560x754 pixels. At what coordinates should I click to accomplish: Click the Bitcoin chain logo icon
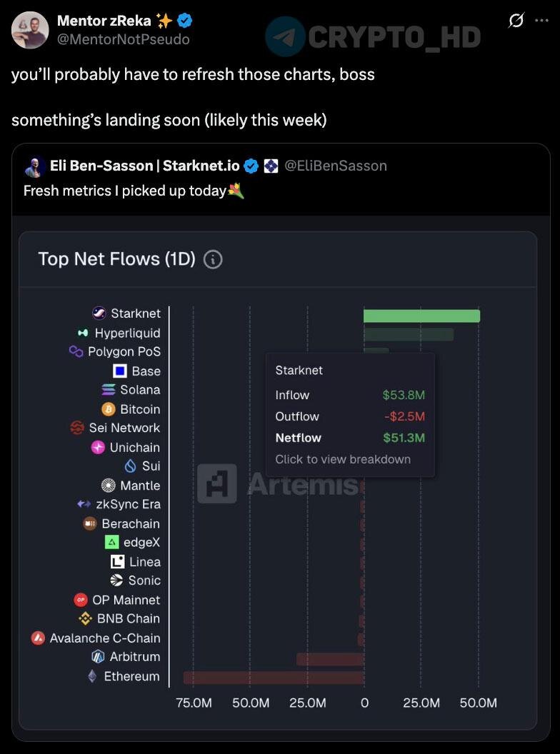click(x=109, y=409)
